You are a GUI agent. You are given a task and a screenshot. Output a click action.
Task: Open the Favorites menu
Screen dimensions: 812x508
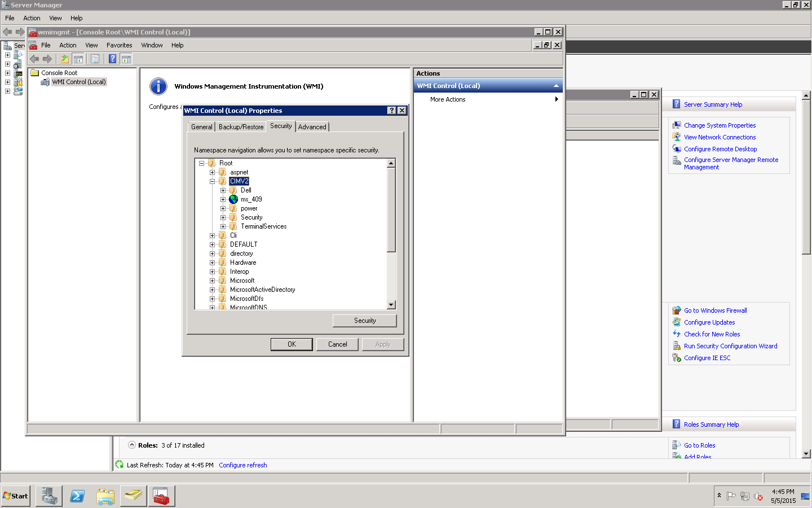tap(120, 45)
